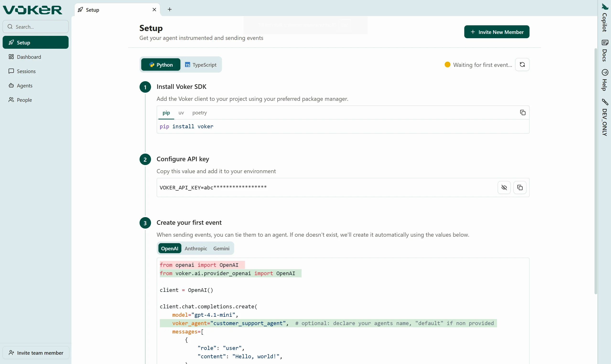Open the Docs side panel
The image size is (611, 364).
605,51
